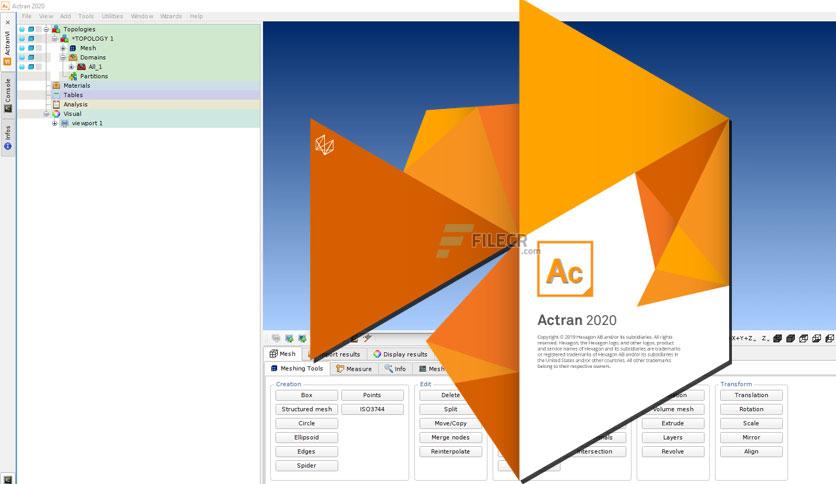836x484 pixels.
Task: Toggle visibility circle for the Mesh row
Action: click(22, 48)
